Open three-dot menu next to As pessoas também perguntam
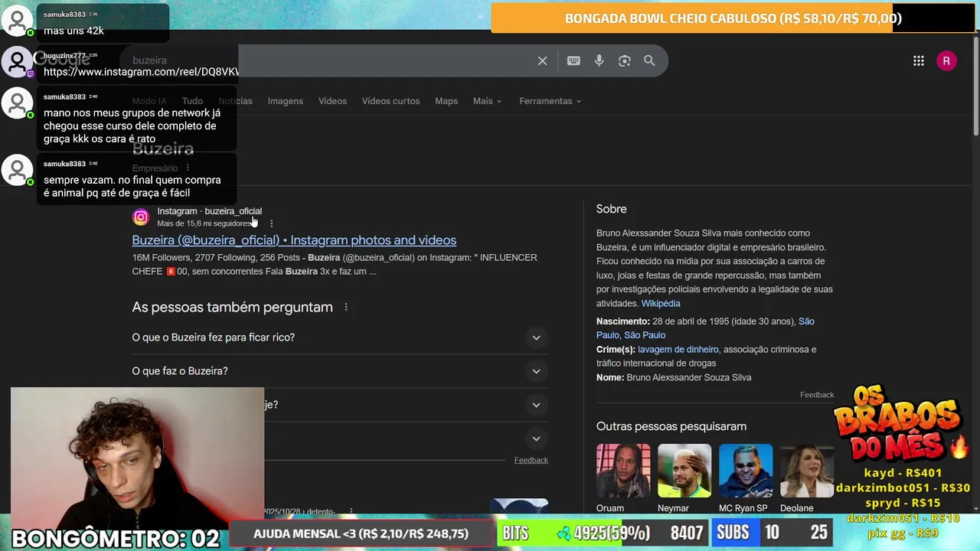 [x=346, y=307]
